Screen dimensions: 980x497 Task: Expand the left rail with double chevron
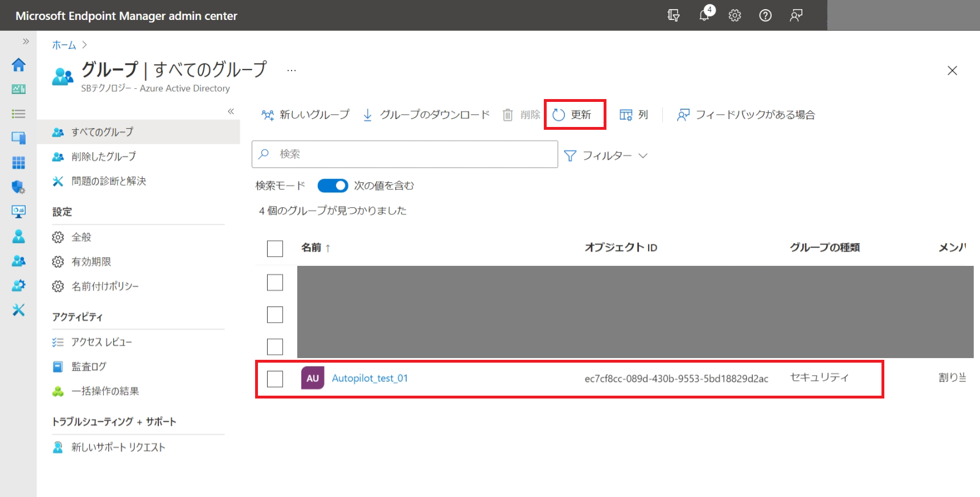tap(26, 41)
